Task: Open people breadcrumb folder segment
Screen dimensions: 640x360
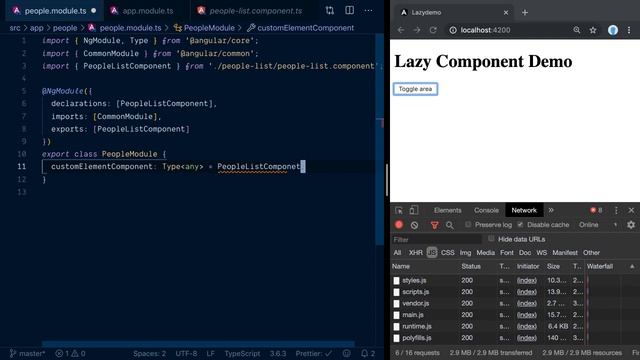Action: [x=65, y=28]
